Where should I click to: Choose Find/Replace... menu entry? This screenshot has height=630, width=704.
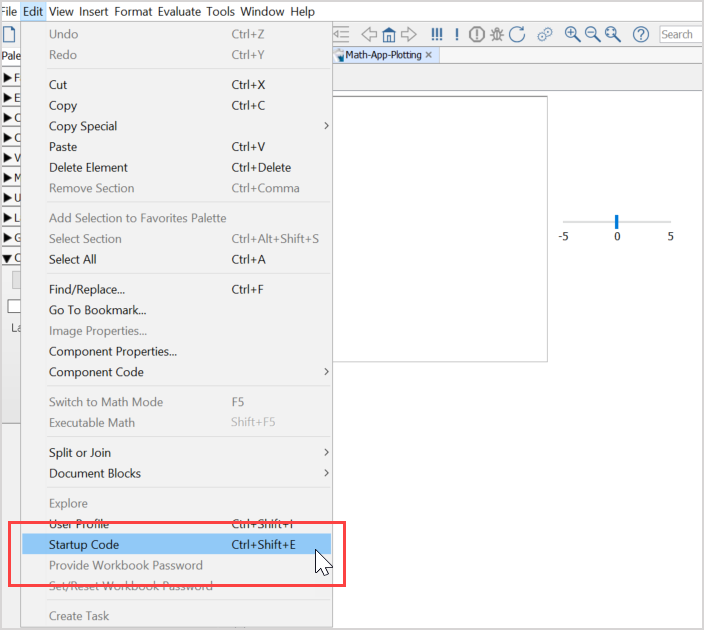[87, 290]
